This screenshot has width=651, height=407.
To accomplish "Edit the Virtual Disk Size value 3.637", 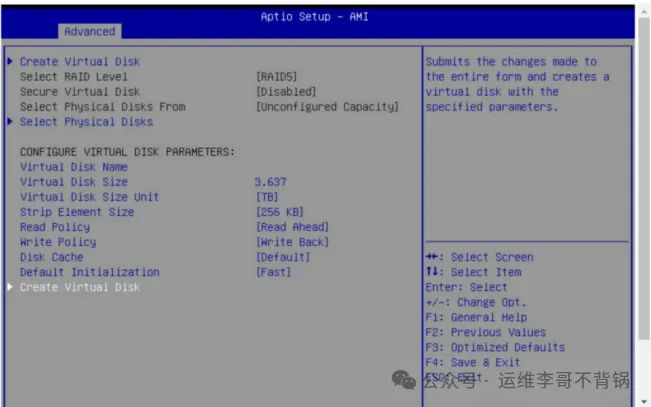I will click(x=270, y=182).
